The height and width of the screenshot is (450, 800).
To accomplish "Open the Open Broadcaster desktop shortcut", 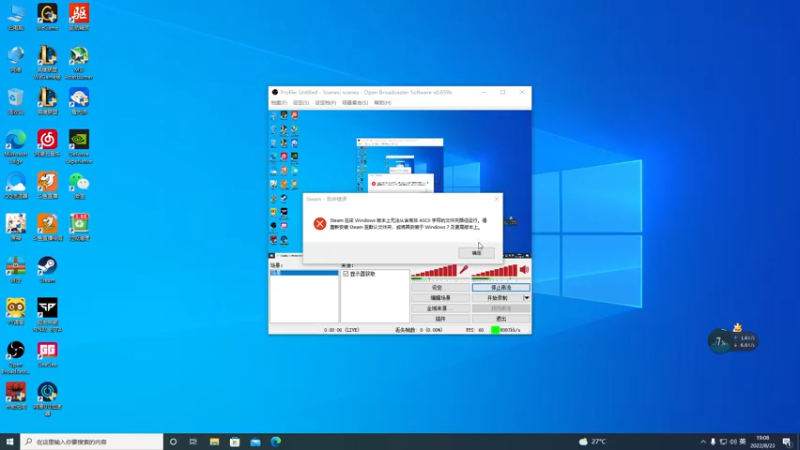I will [16, 358].
